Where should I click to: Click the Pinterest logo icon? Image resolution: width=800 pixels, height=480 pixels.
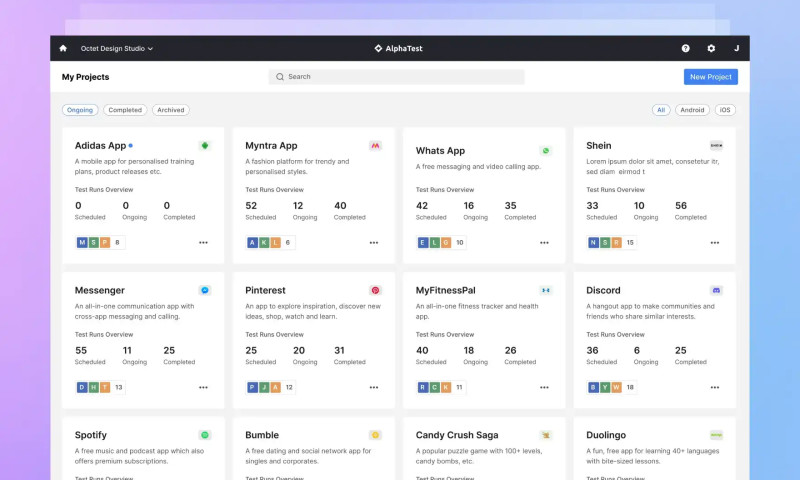pos(375,290)
